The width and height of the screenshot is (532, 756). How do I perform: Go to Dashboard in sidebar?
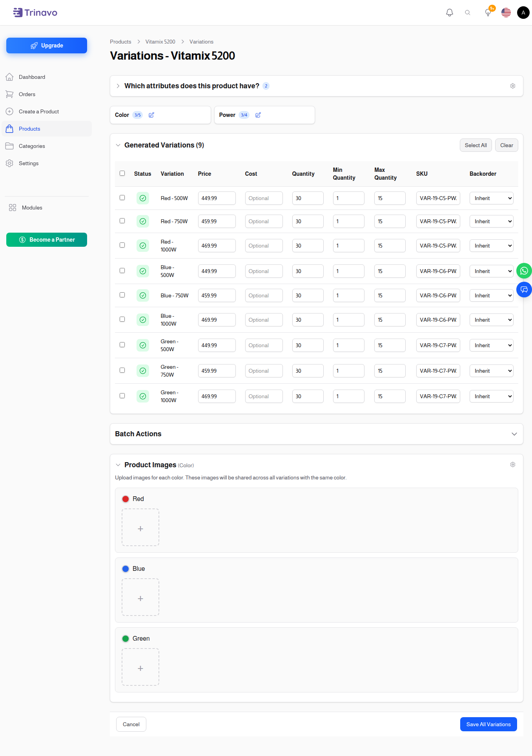(47, 77)
